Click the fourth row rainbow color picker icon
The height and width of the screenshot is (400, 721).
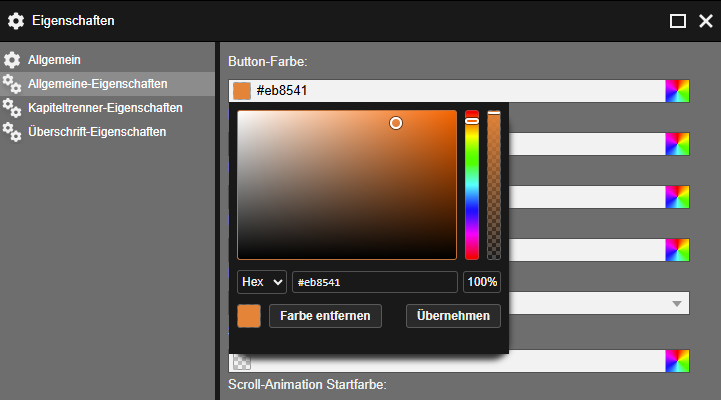point(677,250)
